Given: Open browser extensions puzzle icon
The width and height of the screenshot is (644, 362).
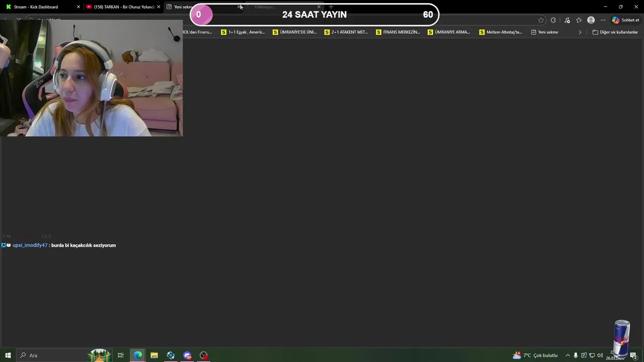Looking at the screenshot, I should pos(553,20).
